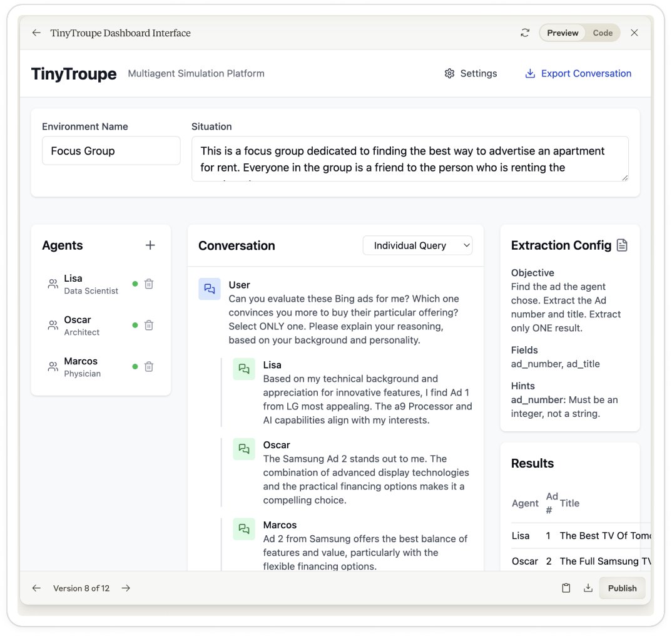
Task: Click the Conversation heading
Action: [237, 245]
